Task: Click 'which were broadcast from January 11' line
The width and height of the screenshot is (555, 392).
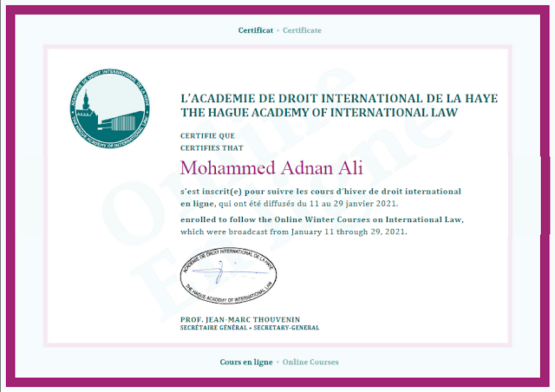Action: 294,232
